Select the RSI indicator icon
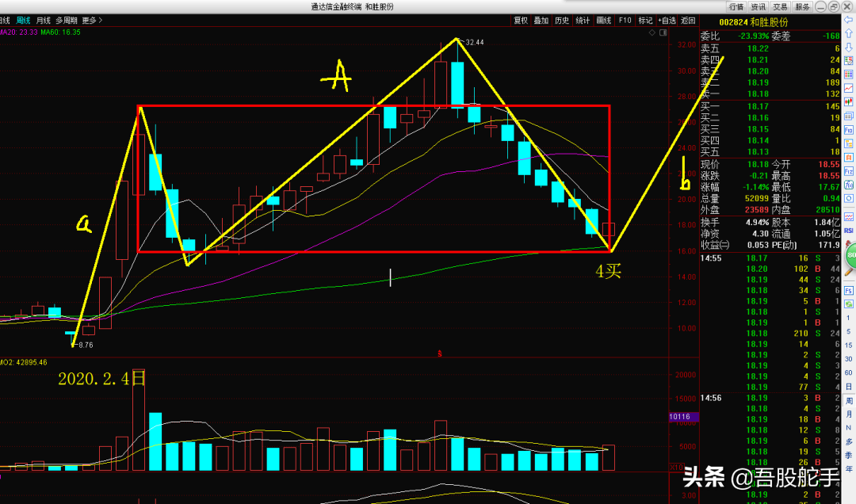Screen dimensions: 856x504 point(848,231)
